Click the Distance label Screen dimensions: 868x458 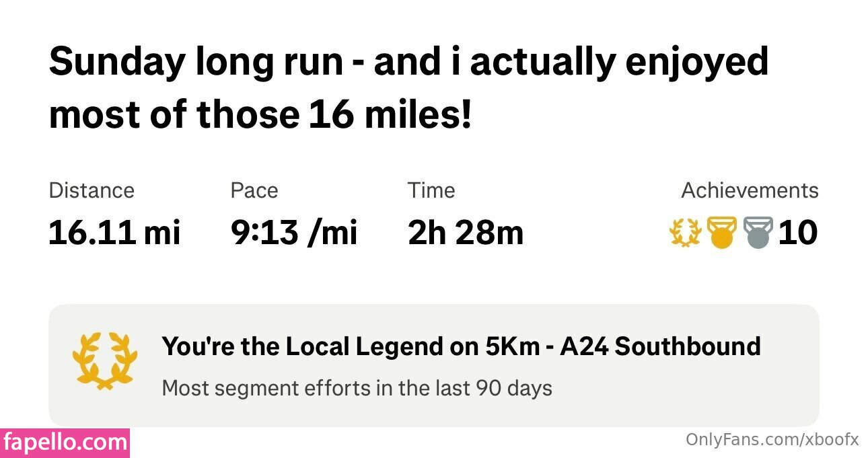tap(92, 191)
